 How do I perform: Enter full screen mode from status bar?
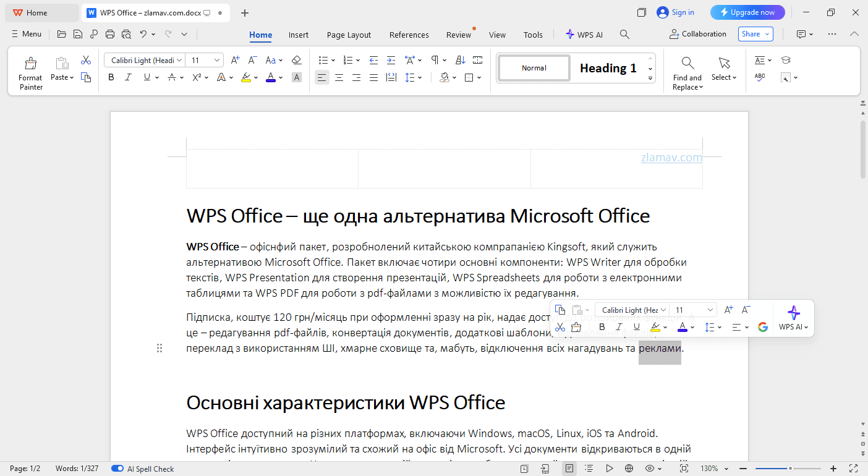854,469
